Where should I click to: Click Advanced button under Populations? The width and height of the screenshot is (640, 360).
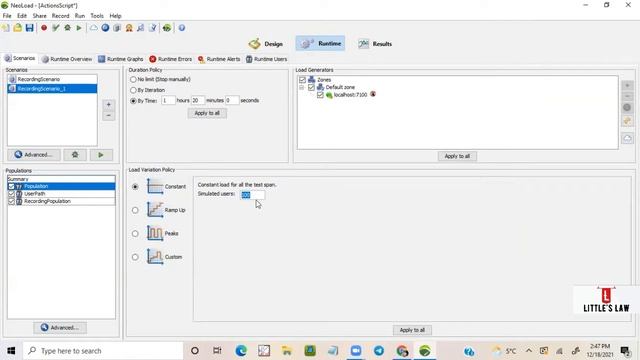(60, 327)
